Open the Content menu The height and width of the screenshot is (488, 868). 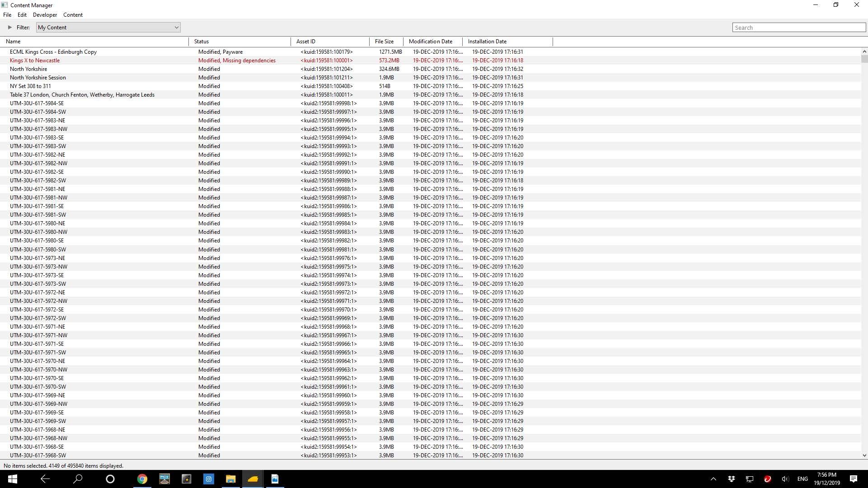[x=73, y=15]
